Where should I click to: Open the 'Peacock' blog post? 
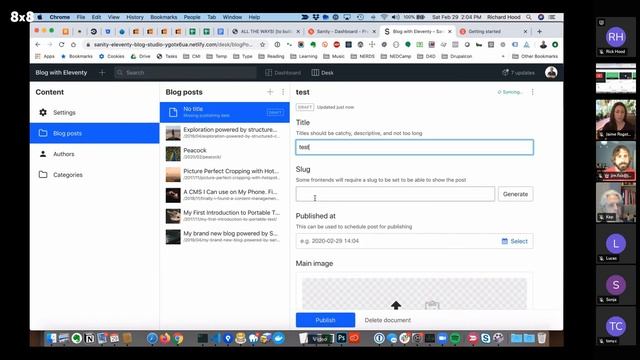coord(224,153)
